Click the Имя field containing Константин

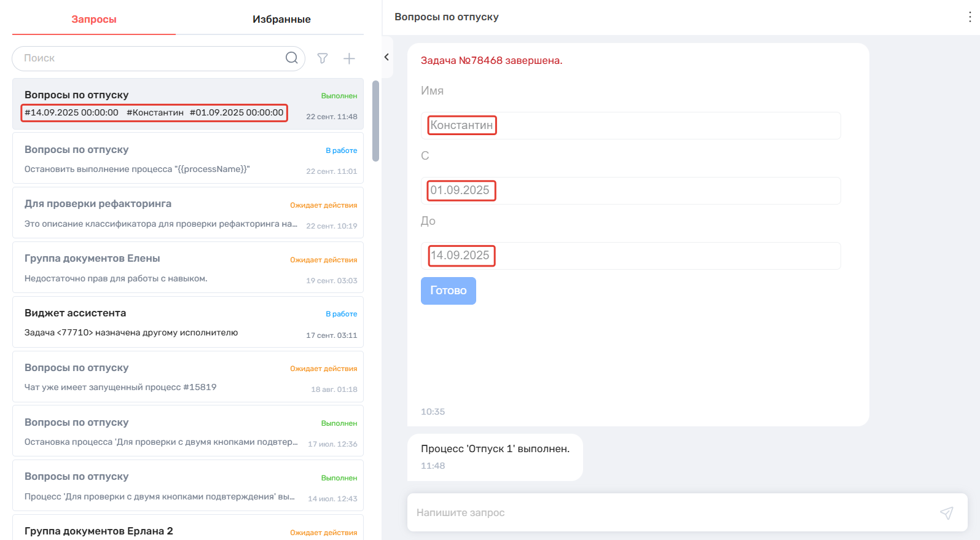(630, 125)
